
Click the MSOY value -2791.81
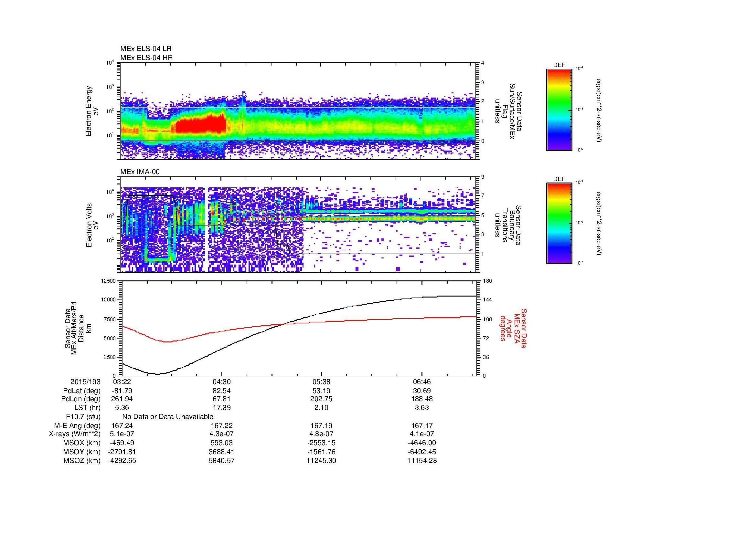pyautogui.click(x=122, y=452)
